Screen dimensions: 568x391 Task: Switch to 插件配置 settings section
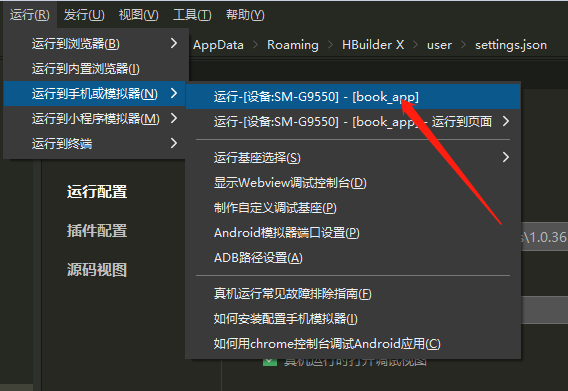[x=97, y=230]
